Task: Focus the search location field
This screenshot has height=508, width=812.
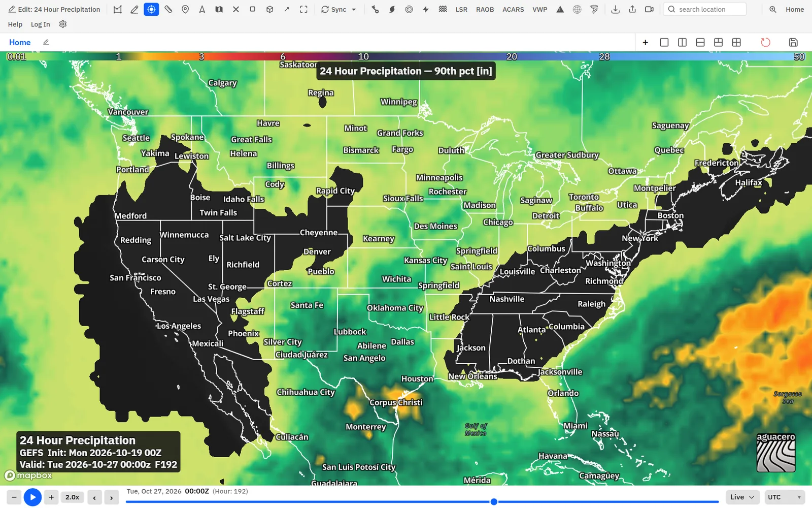Action: [x=705, y=9]
